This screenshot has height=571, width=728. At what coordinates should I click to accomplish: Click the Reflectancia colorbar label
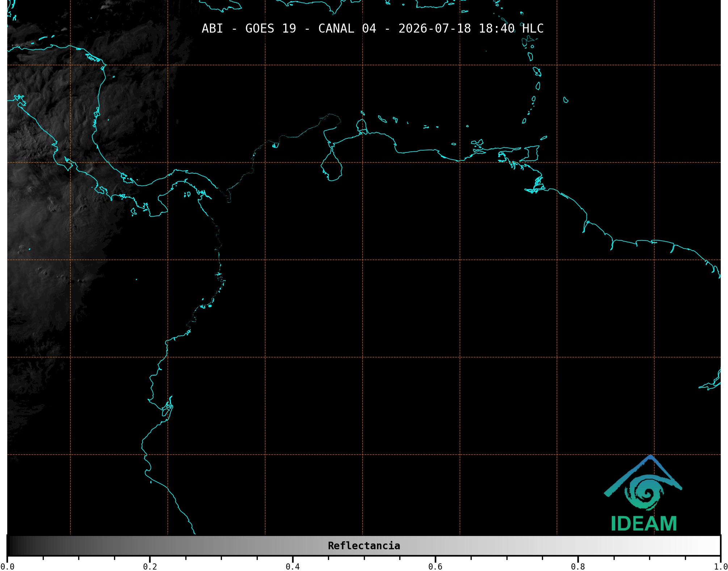pos(364,546)
